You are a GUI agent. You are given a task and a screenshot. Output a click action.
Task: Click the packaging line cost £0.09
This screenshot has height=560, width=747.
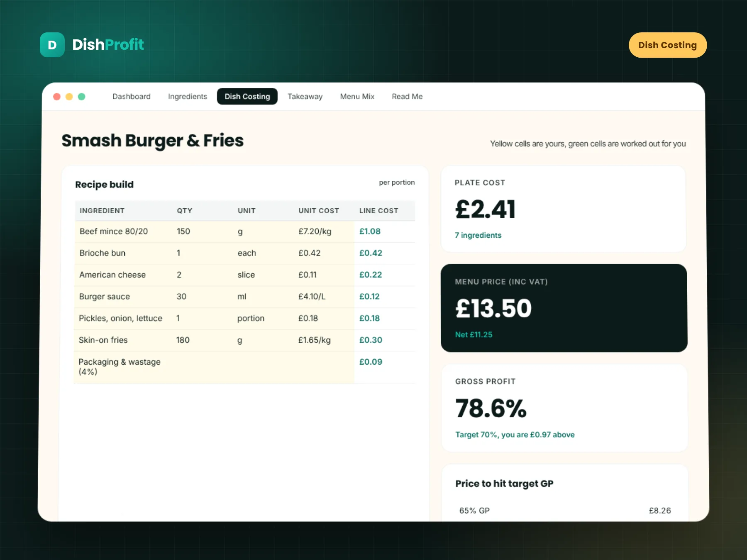click(x=371, y=362)
